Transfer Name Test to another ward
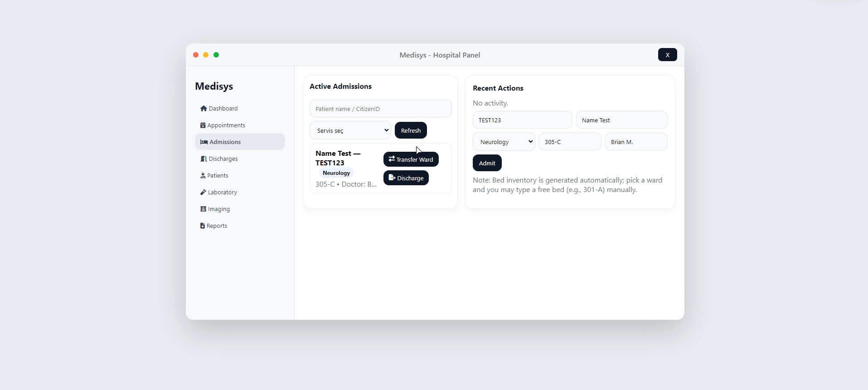 [411, 159]
